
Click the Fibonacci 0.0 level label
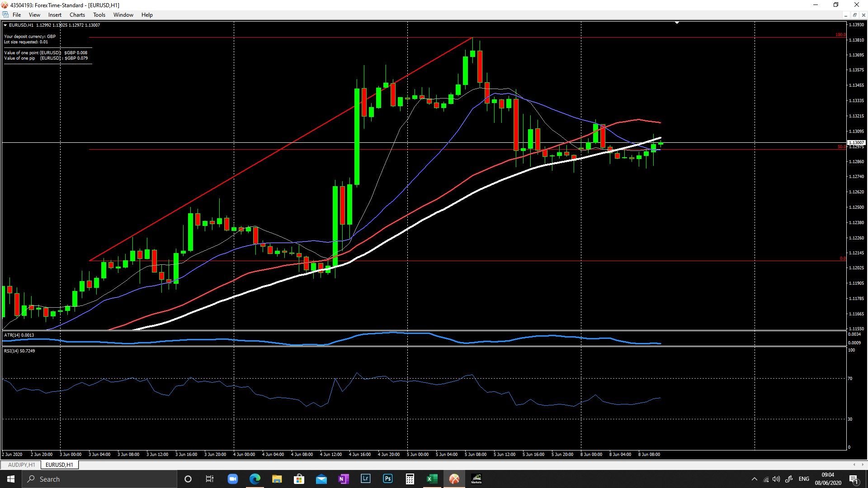pos(843,258)
